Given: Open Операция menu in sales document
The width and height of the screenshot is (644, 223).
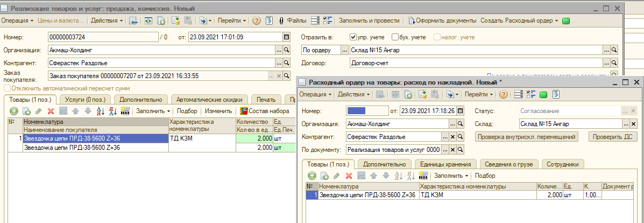Looking at the screenshot, I should click(x=17, y=20).
